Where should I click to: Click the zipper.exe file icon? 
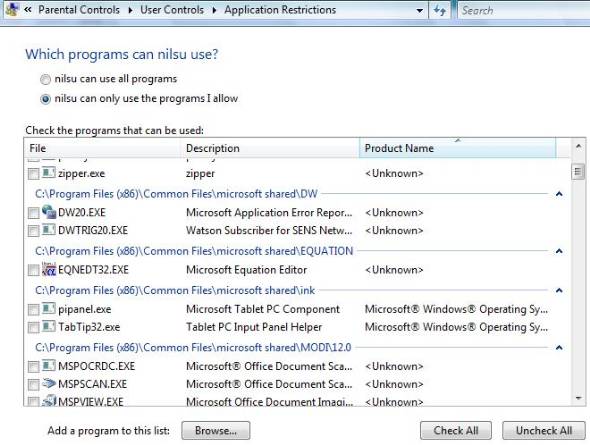tap(49, 173)
